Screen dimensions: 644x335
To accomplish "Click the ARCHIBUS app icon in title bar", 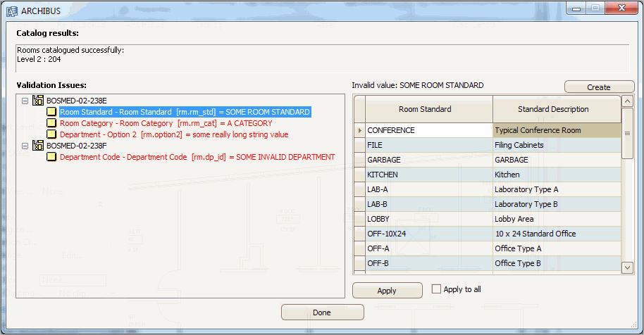I will 12,11.
